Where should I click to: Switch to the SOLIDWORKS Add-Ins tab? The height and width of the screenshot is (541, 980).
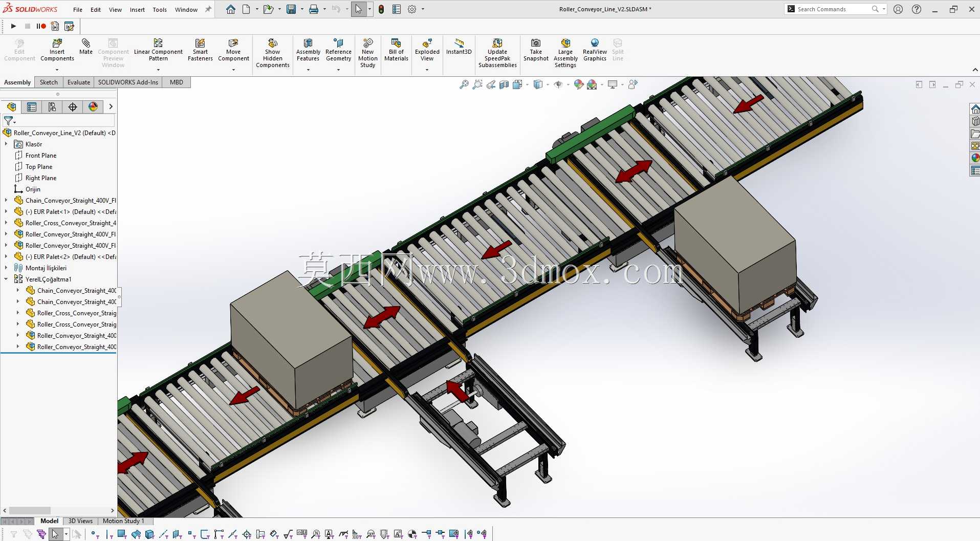(128, 82)
